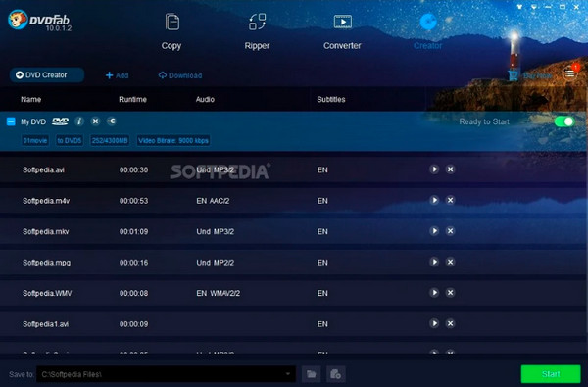Adjust Video Bitrate 9000 kbps setting
This screenshot has height=387, width=588.
coord(173,141)
